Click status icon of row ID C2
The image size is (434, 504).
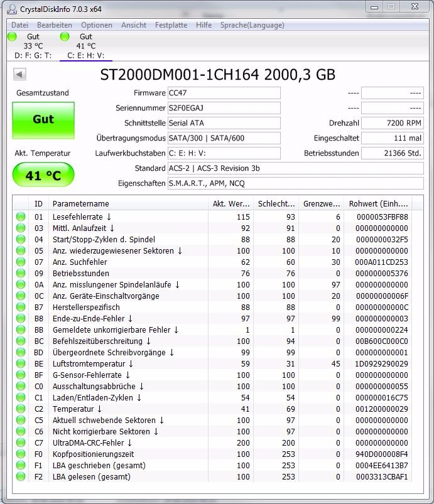(21, 409)
